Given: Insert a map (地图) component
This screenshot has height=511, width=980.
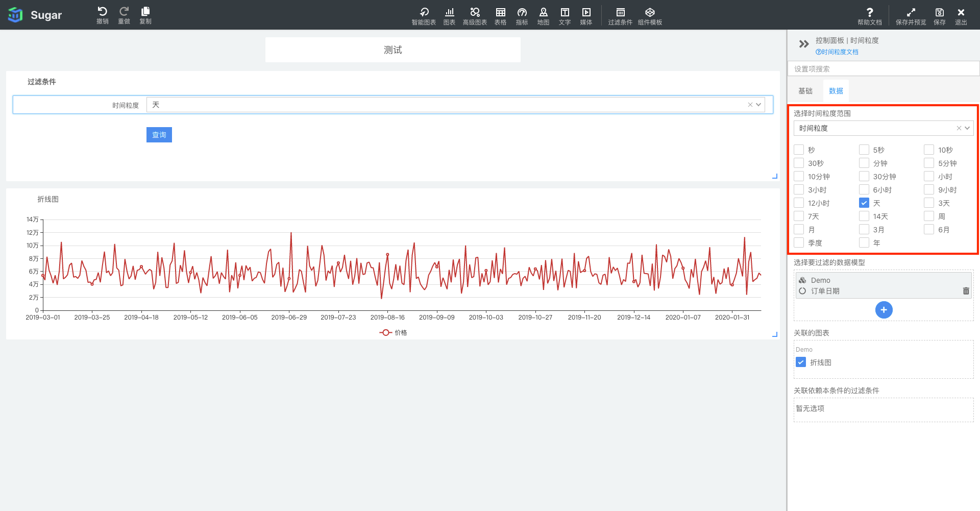Looking at the screenshot, I should [x=543, y=15].
